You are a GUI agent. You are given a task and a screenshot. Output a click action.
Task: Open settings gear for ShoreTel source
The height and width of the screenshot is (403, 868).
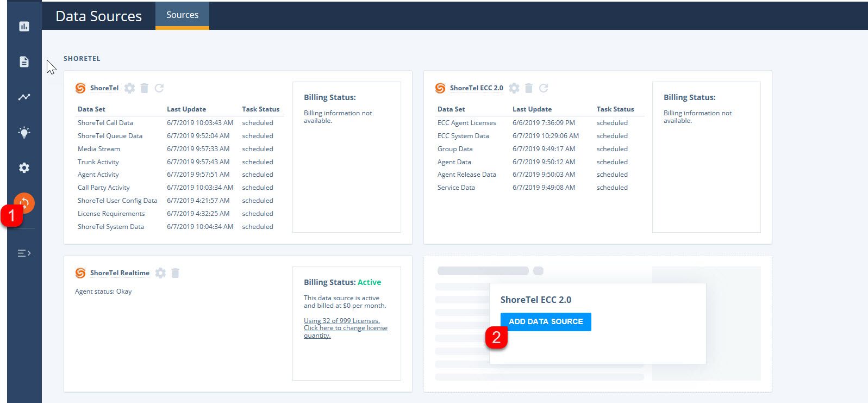tap(129, 88)
